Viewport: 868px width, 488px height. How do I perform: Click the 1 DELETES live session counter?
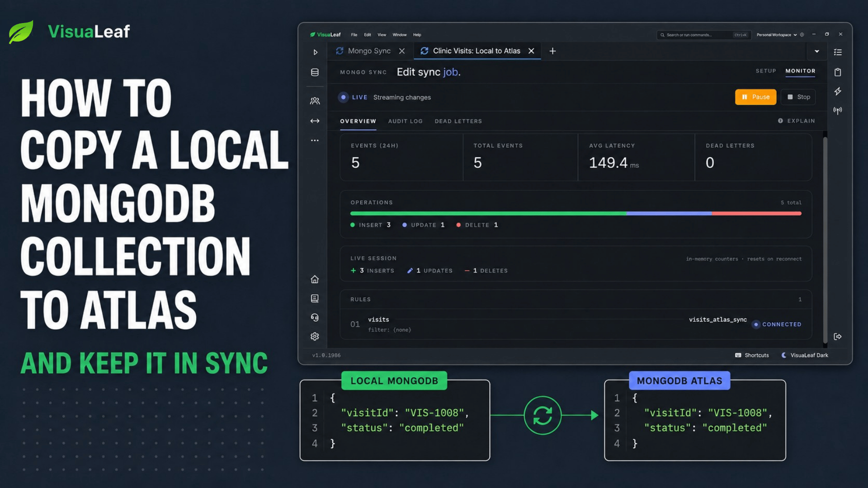coord(486,271)
